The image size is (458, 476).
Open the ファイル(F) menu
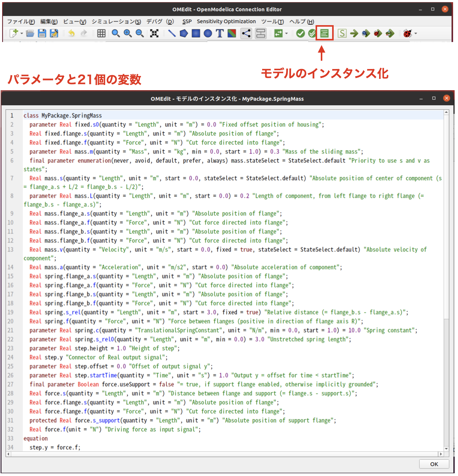tap(21, 21)
